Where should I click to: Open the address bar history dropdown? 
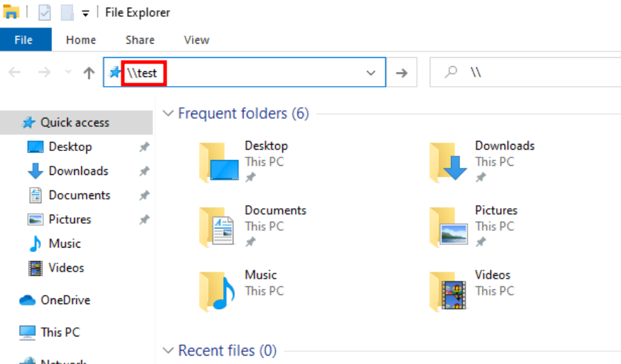370,73
